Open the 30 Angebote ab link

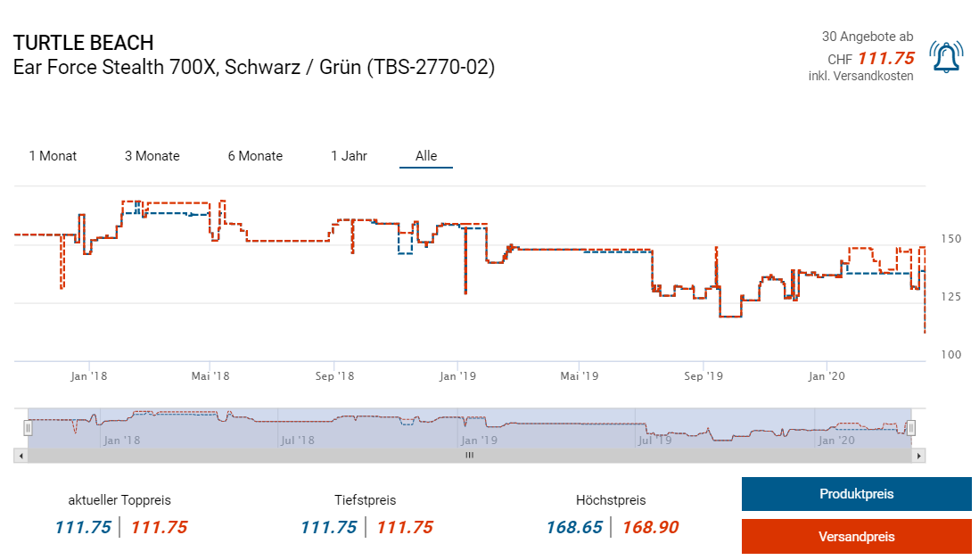coord(867,37)
